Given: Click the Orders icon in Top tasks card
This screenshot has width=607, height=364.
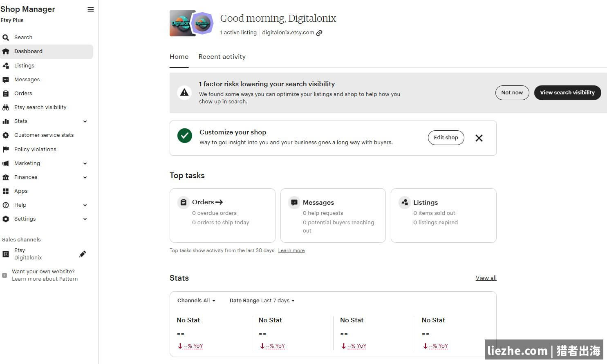Looking at the screenshot, I should (184, 202).
